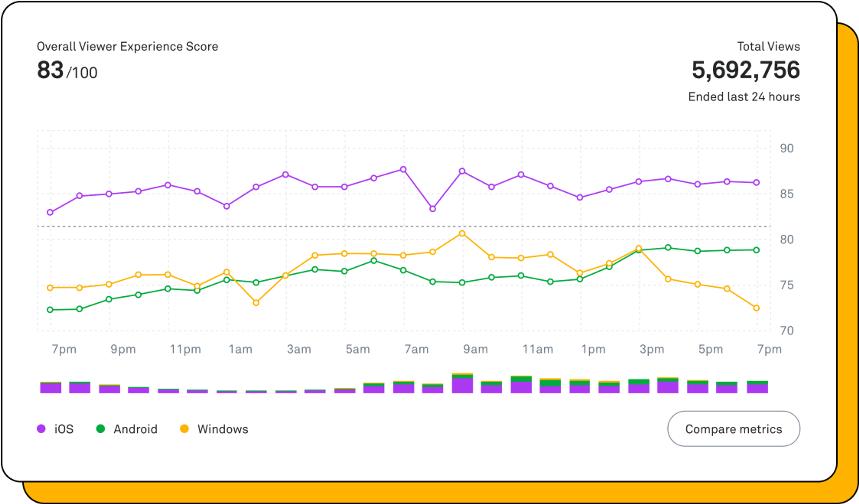This screenshot has width=859, height=504.
Task: Click the Overall Viewer Experience Score heading
Action: (128, 46)
